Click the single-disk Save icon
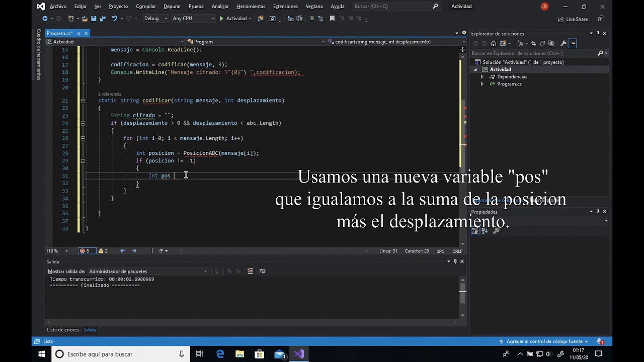644x362 pixels. (94, 19)
